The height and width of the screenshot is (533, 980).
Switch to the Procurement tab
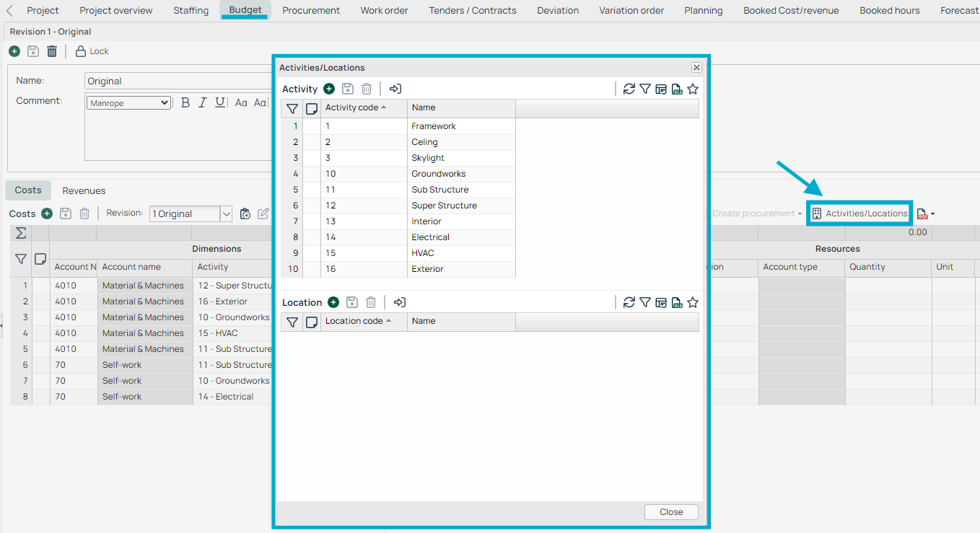tap(311, 10)
